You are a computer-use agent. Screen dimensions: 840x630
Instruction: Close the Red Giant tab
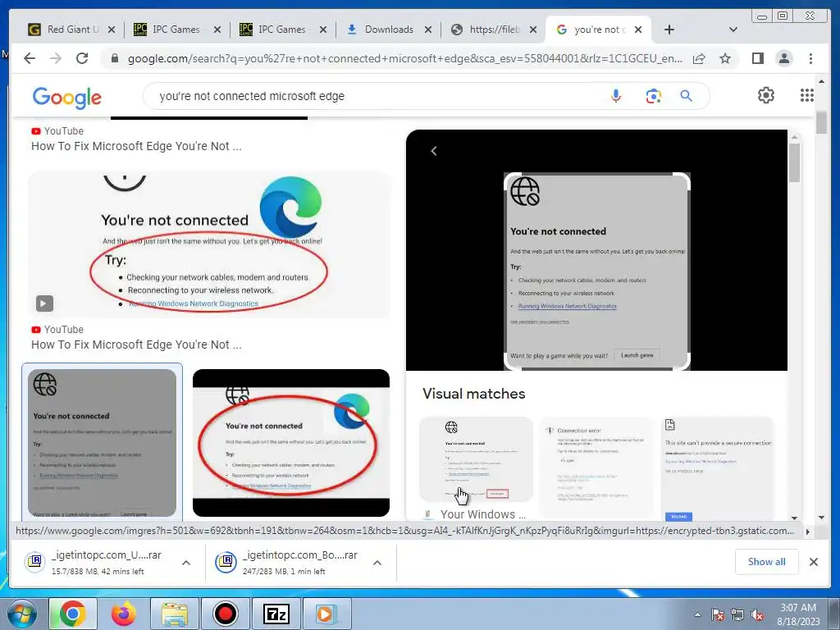(x=112, y=30)
